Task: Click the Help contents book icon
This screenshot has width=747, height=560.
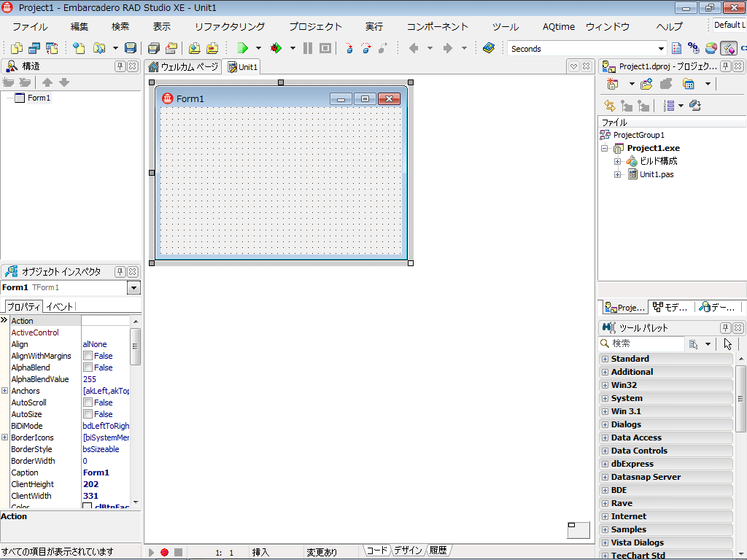Action: 489,48
